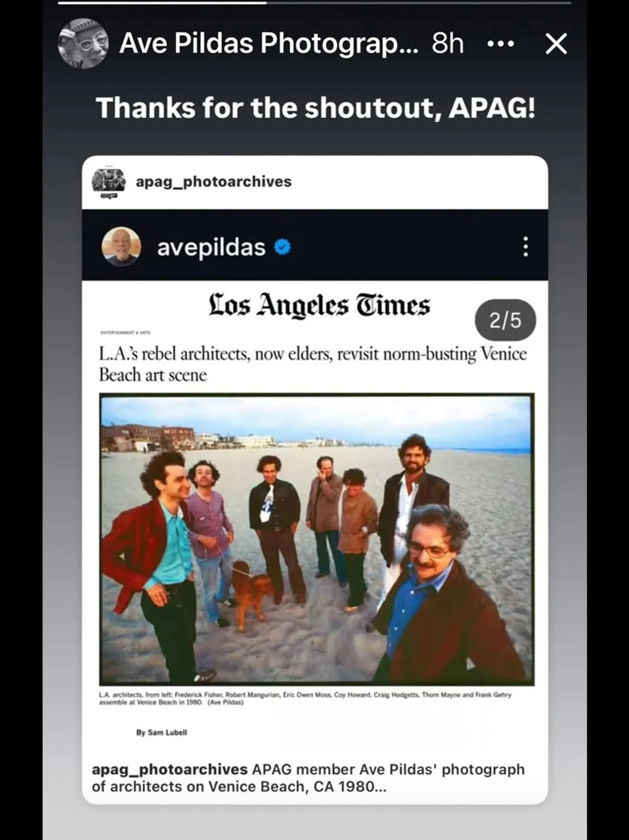Image resolution: width=629 pixels, height=840 pixels.
Task: Tap apag_photoarchives username in shared post
Action: click(214, 181)
